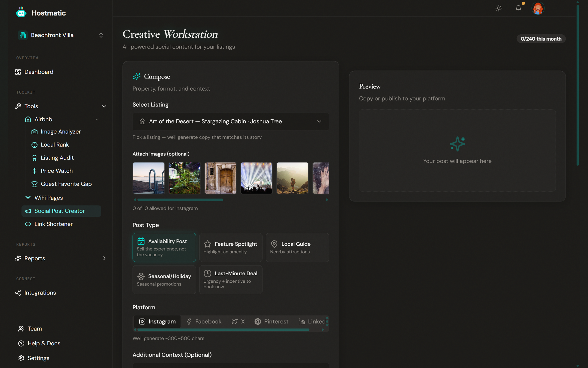Click the Team people icon

[21, 329]
